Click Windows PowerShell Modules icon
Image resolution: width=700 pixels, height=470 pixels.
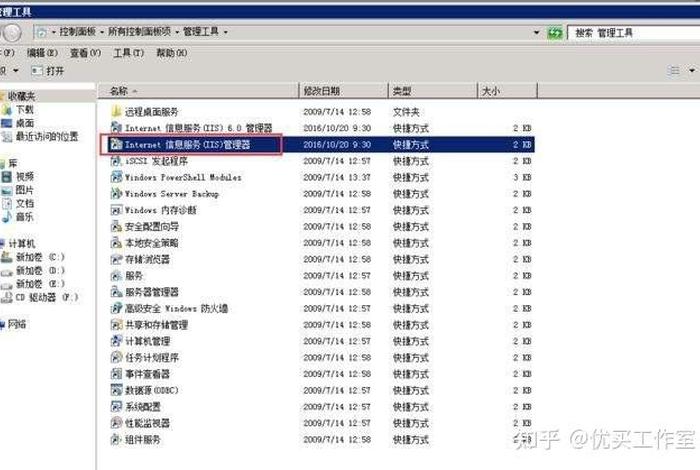[x=116, y=177]
